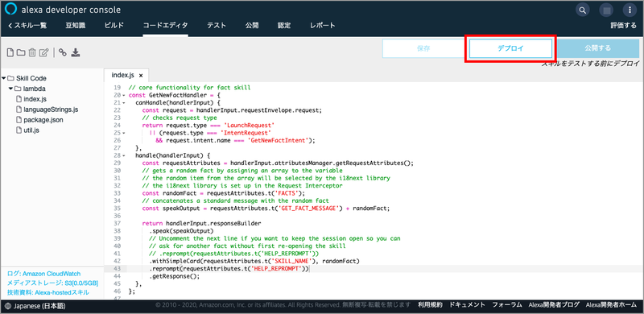Open the 公開 tab

coord(252,26)
